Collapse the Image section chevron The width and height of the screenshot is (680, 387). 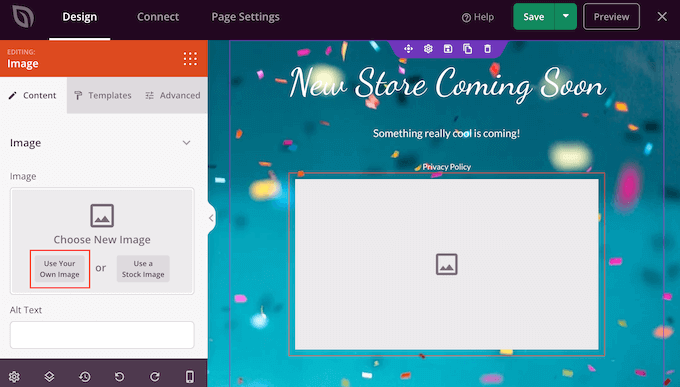point(186,143)
